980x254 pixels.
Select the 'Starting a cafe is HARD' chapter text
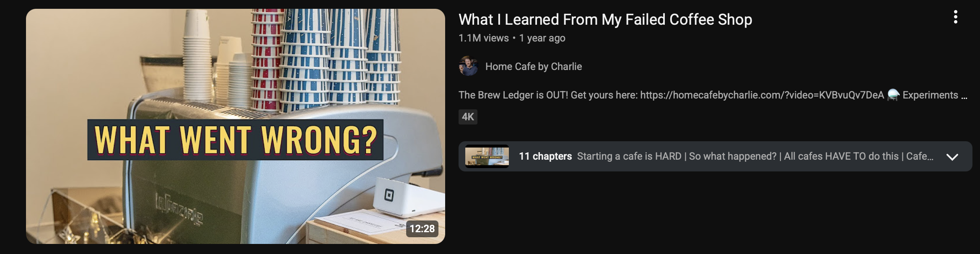(x=629, y=156)
